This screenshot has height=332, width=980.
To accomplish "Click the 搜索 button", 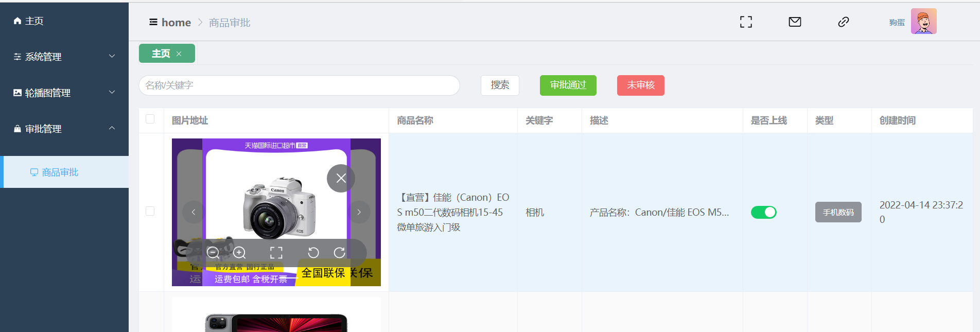I will coord(500,85).
